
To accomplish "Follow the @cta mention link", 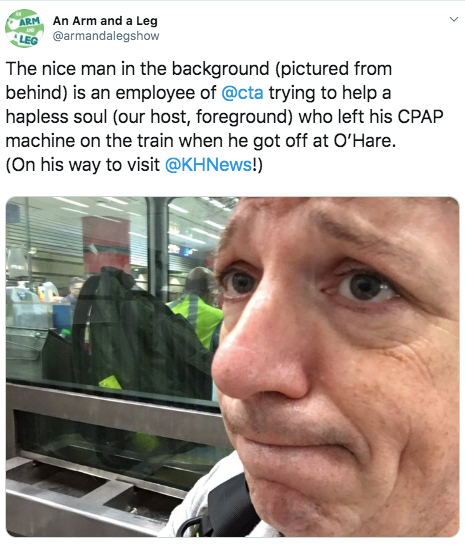I will (x=242, y=93).
